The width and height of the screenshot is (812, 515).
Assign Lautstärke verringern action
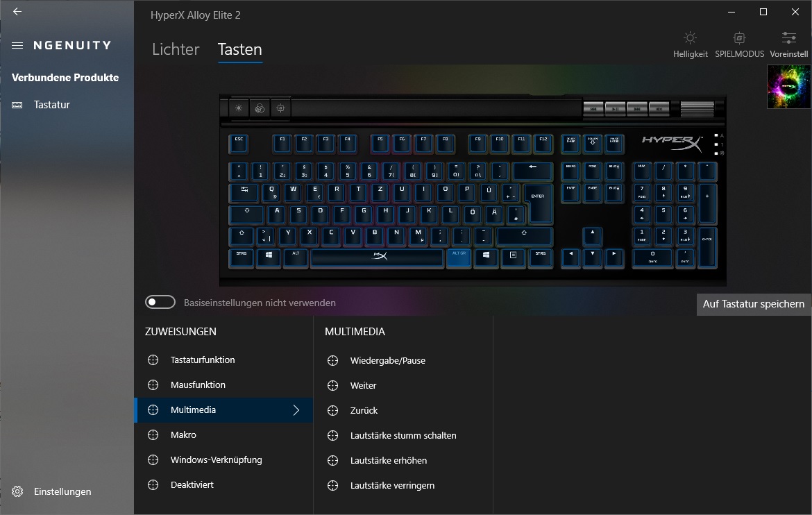(x=403, y=485)
